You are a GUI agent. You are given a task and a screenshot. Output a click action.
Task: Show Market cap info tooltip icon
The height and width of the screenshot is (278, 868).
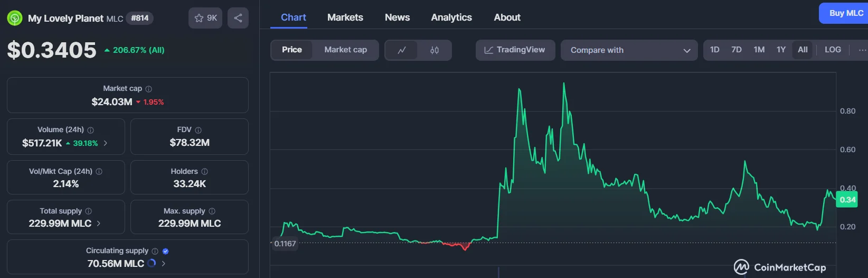click(x=148, y=89)
